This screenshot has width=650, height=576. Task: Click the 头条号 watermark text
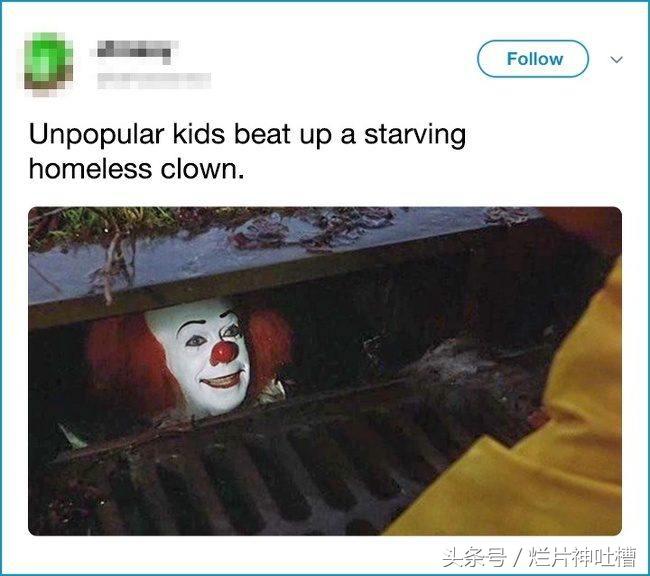474,557
